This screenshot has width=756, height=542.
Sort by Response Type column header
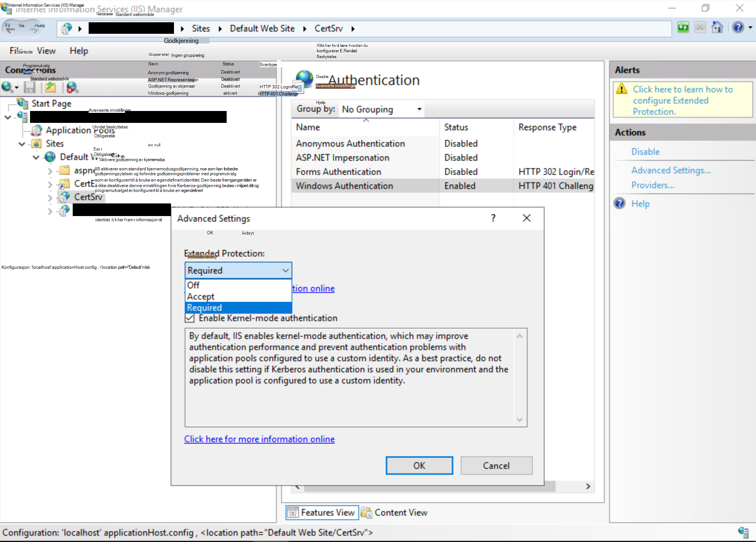click(554, 127)
